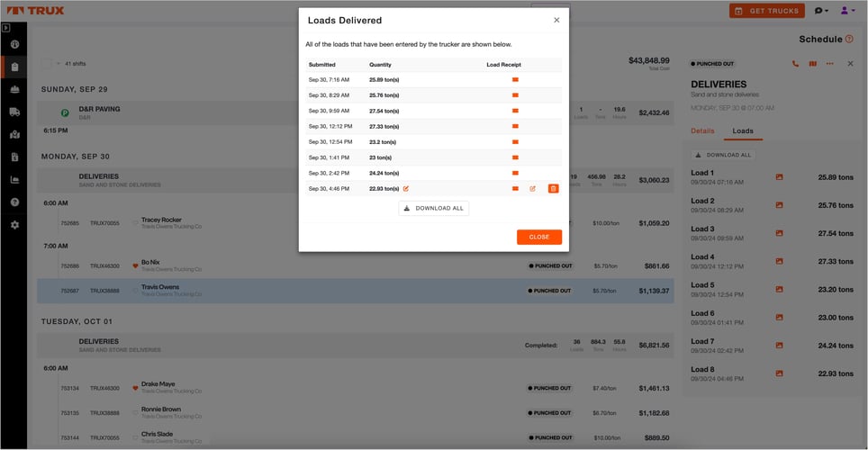Download all loads from the dialog
This screenshot has height=450, width=868.
click(x=433, y=208)
